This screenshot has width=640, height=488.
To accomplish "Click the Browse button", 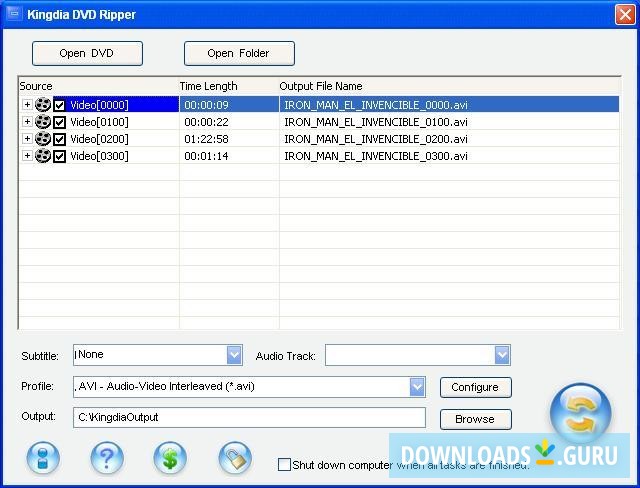I will 476,419.
